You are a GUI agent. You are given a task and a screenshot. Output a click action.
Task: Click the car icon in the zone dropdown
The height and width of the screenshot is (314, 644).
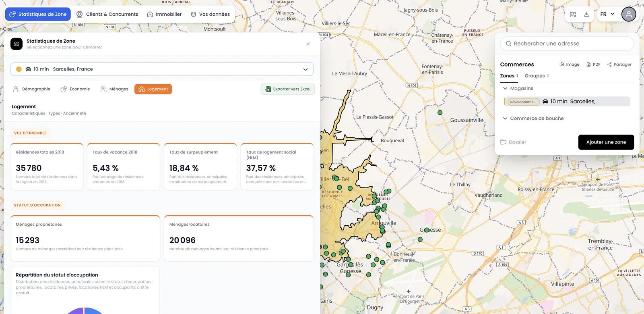click(28, 69)
